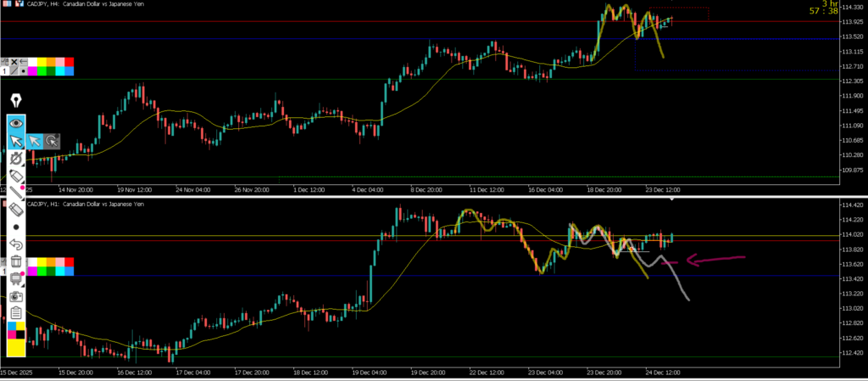This screenshot has width=868, height=381.
Task: Select the highlighter marker tool
Action: tap(16, 176)
